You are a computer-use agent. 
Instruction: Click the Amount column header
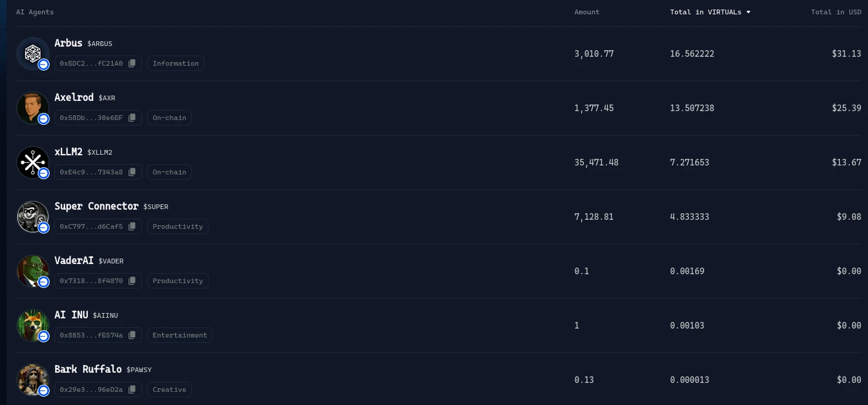click(x=586, y=12)
